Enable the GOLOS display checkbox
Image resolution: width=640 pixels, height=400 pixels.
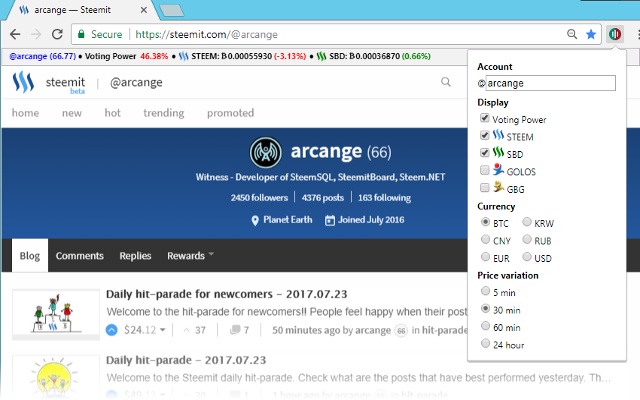(x=484, y=170)
